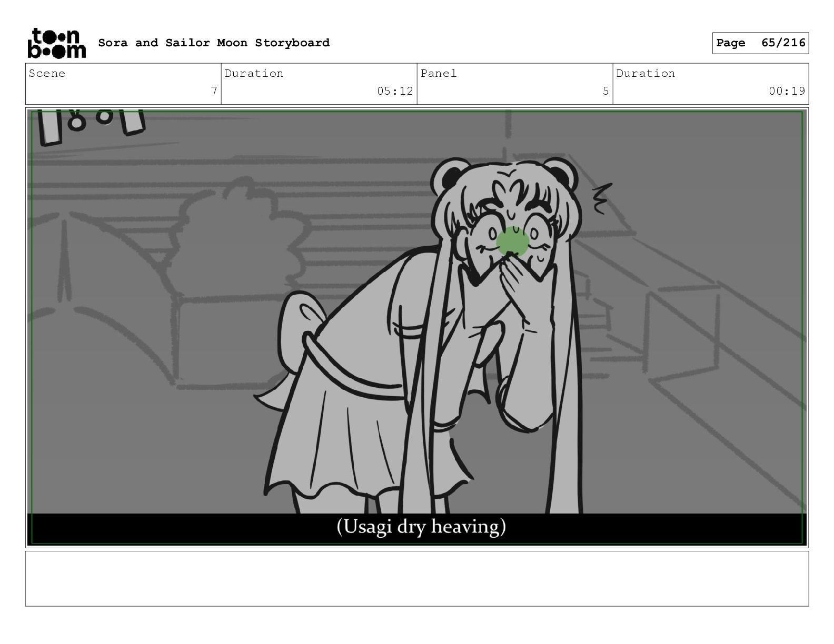Select the panel number value 5
Screen dimensions: 834x644
click(605, 91)
